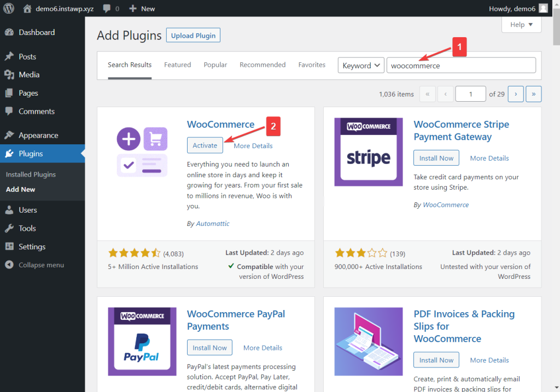
Task: Switch to the Search Results tab
Action: [130, 65]
